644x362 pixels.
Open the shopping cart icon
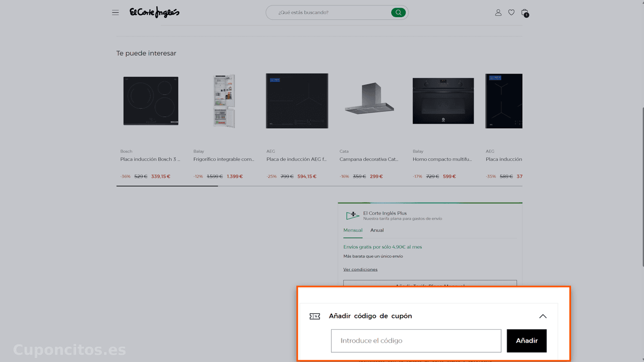click(525, 13)
